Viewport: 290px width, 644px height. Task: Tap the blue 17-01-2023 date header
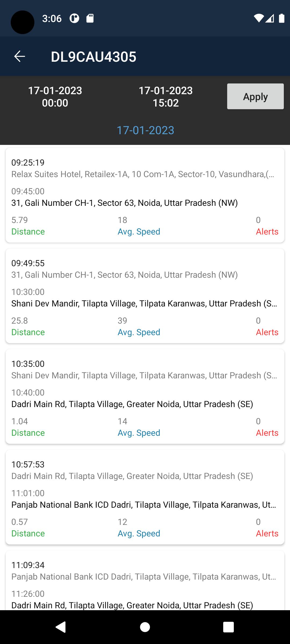145,130
